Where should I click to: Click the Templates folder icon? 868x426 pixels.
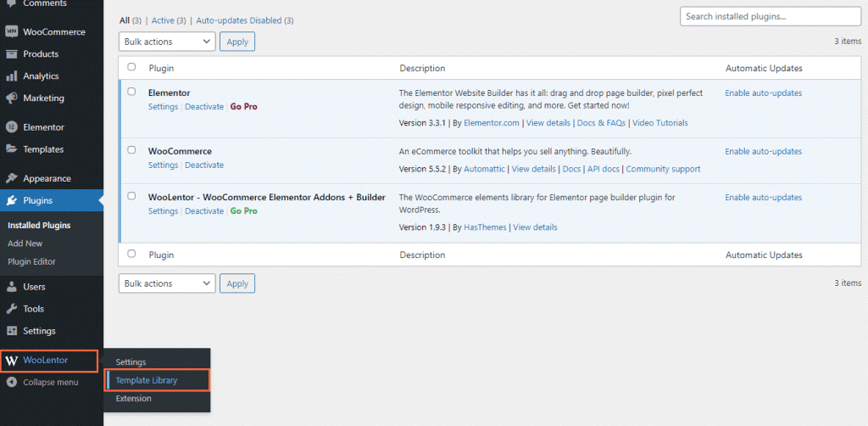point(11,149)
